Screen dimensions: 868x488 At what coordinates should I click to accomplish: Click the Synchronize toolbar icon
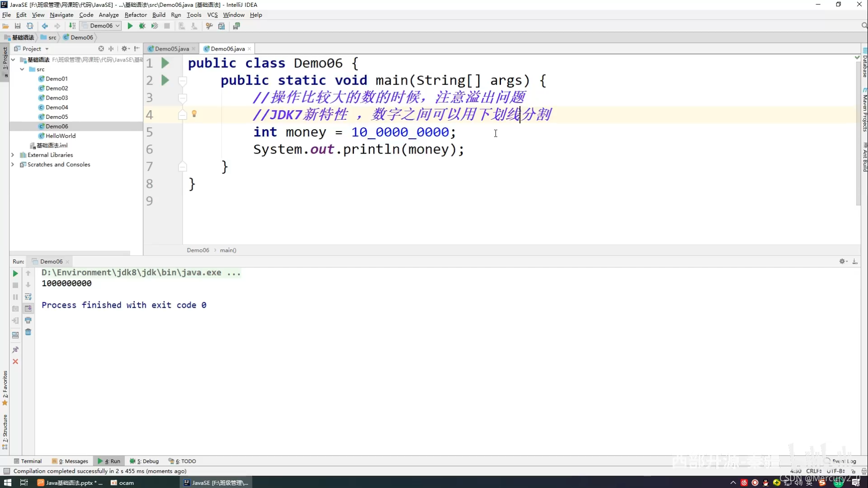30,26
